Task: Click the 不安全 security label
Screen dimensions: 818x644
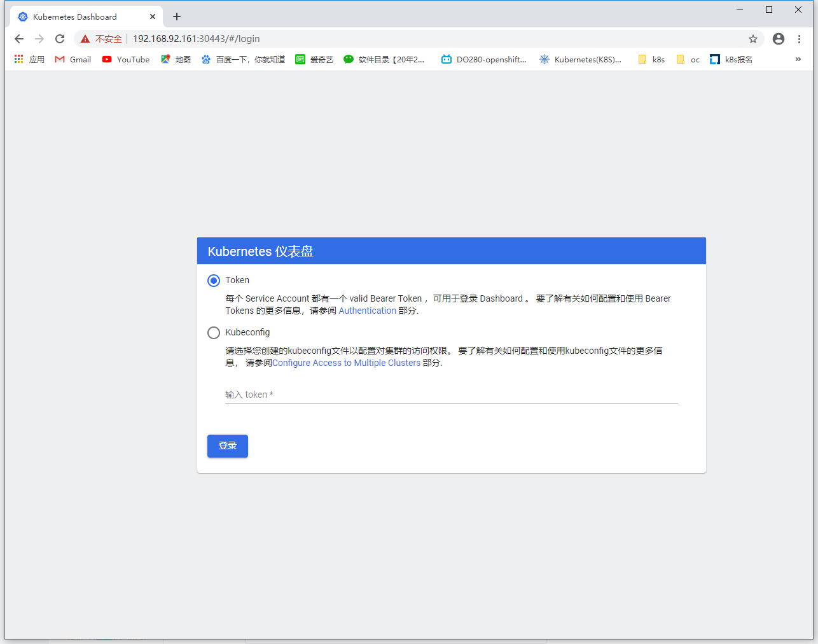Action: click(x=109, y=39)
